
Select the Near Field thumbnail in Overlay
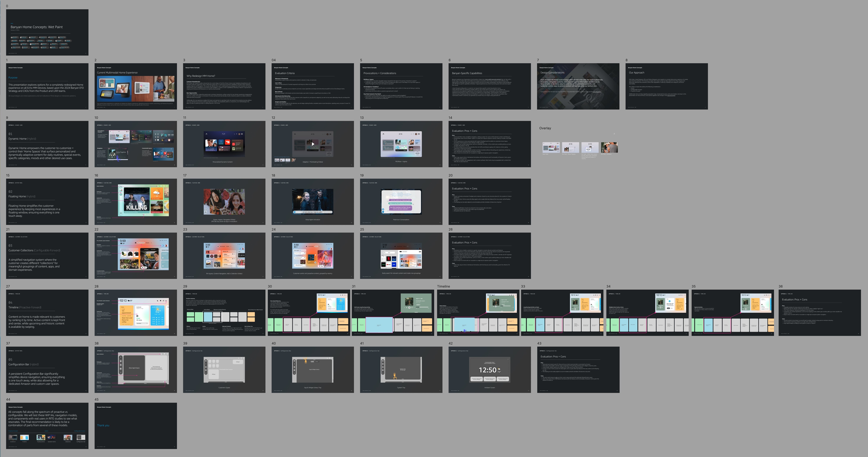click(x=551, y=147)
